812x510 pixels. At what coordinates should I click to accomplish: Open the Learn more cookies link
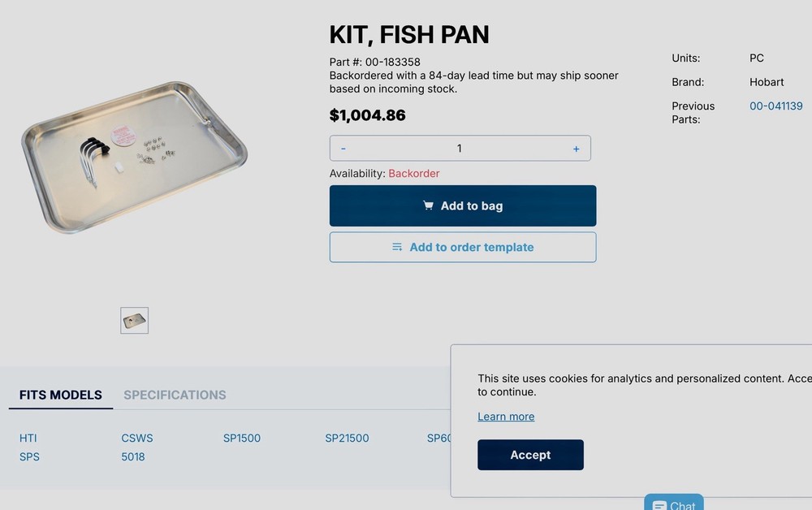[x=506, y=416]
